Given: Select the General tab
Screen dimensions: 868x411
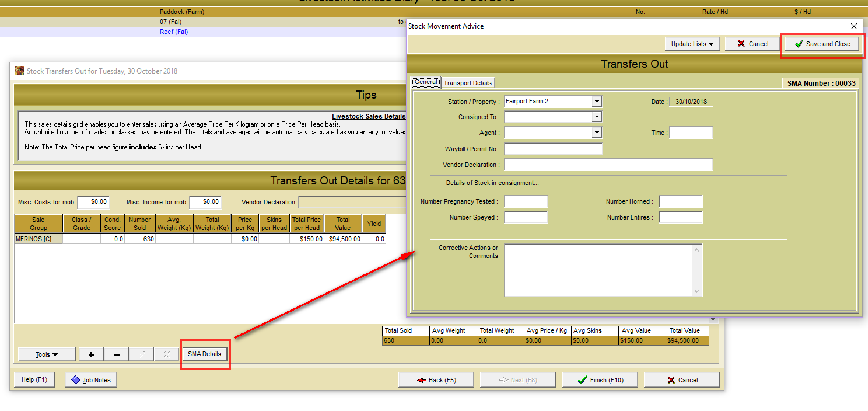Looking at the screenshot, I should pos(426,82).
